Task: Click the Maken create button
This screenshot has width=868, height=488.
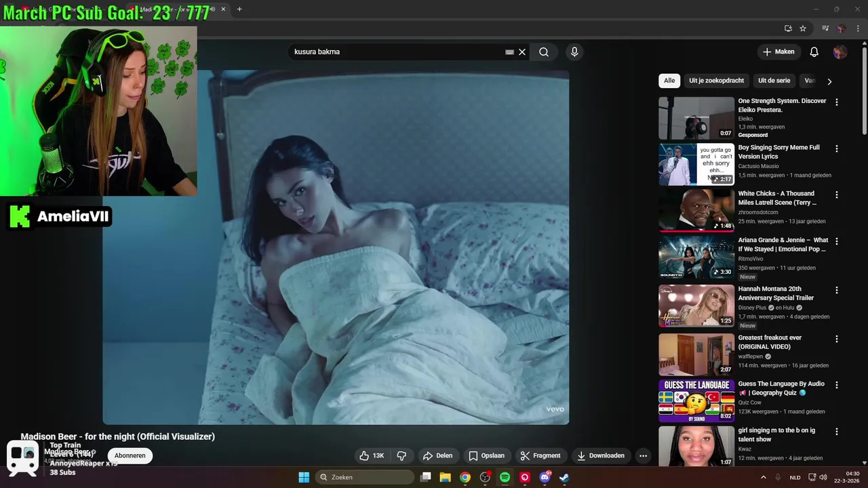Action: pyautogui.click(x=778, y=52)
